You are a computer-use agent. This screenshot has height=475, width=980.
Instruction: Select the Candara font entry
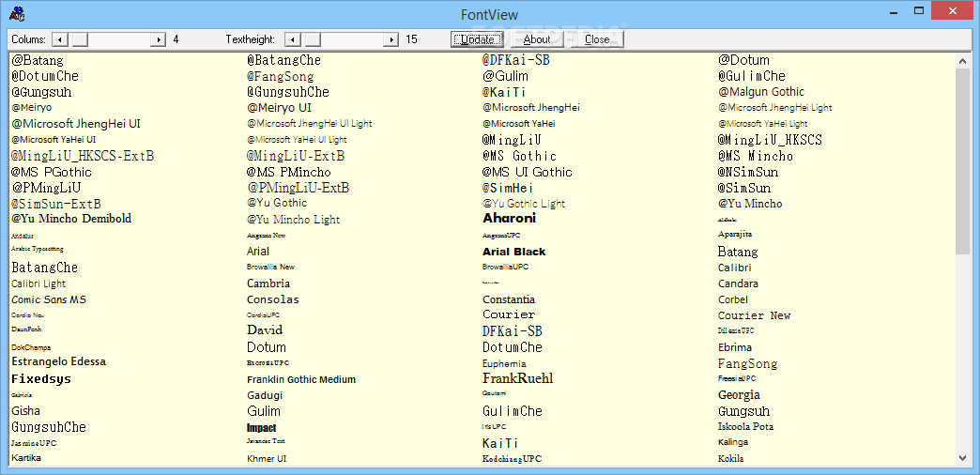pyautogui.click(x=738, y=283)
